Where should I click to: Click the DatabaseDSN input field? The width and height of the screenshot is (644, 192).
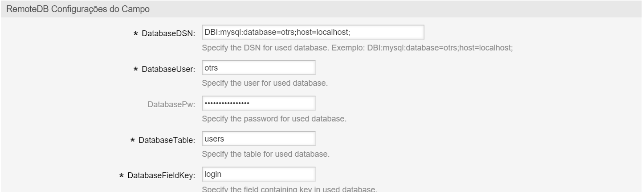(x=312, y=33)
